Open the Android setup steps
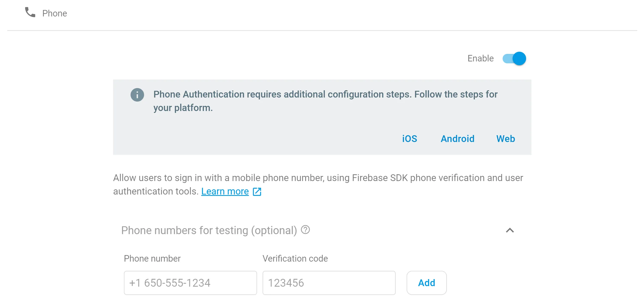The height and width of the screenshot is (302, 644). (457, 139)
